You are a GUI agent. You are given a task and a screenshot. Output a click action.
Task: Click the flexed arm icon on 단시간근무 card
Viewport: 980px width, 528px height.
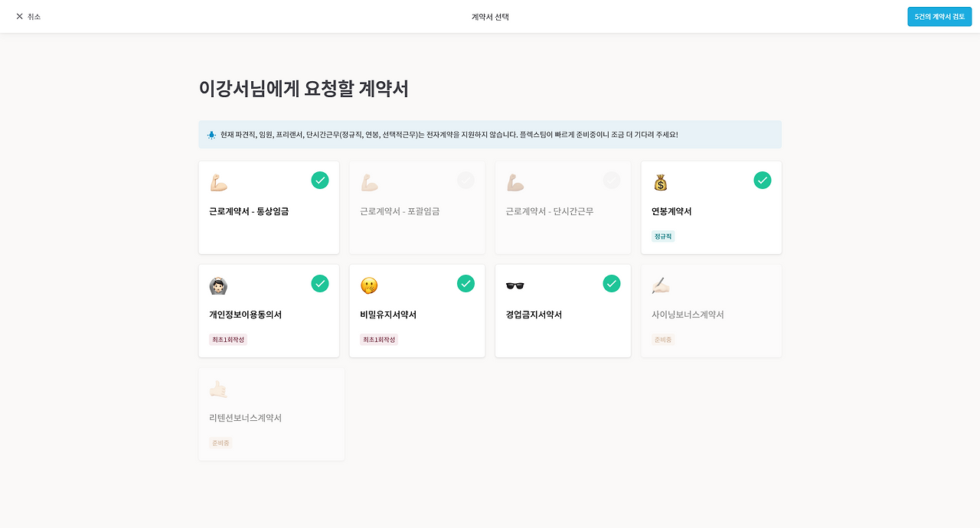(514, 183)
